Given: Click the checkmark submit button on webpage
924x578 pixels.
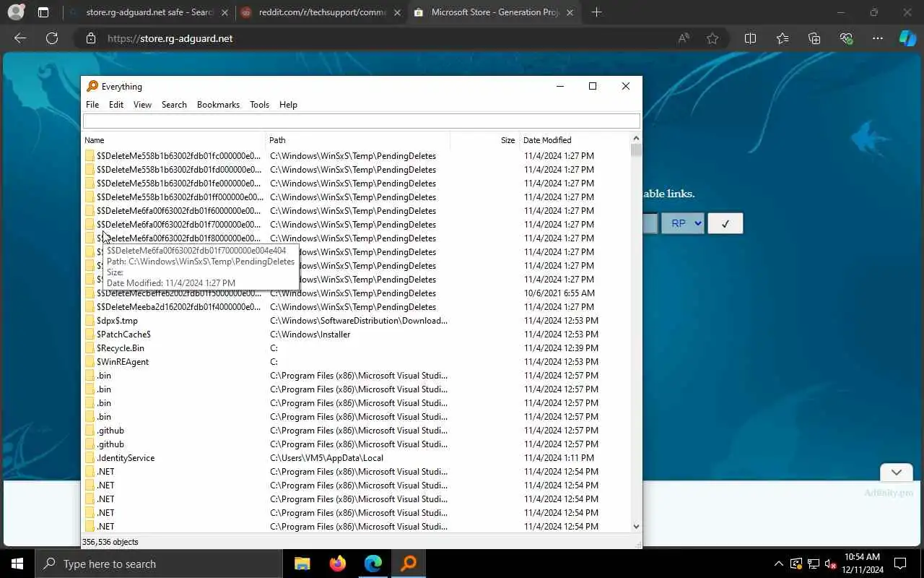Looking at the screenshot, I should point(725,223).
